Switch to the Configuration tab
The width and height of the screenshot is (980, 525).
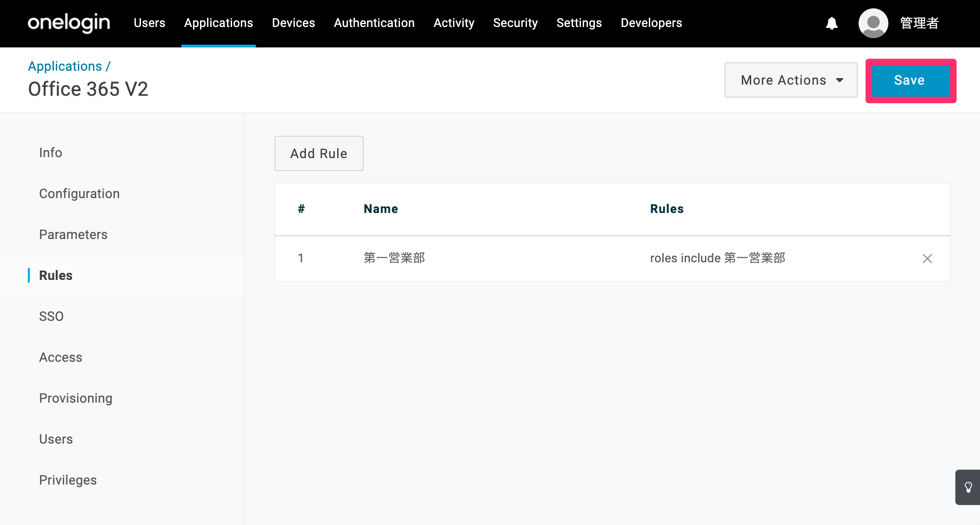(80, 193)
